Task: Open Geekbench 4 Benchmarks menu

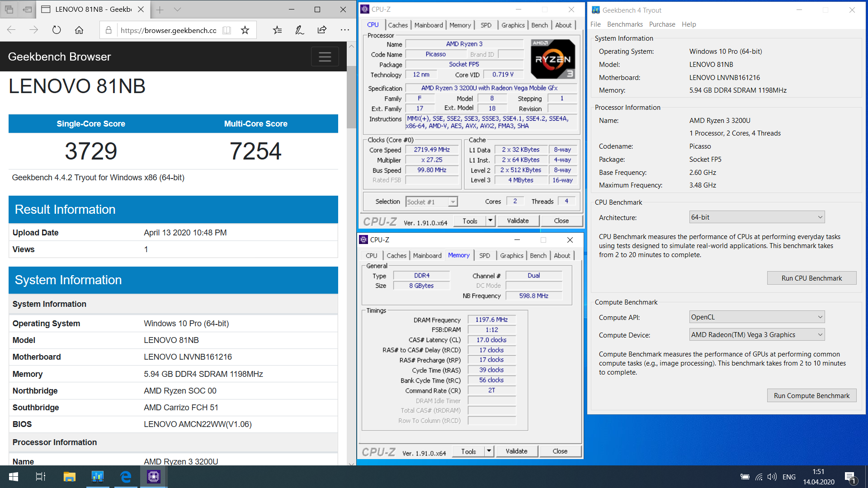Action: tap(625, 24)
